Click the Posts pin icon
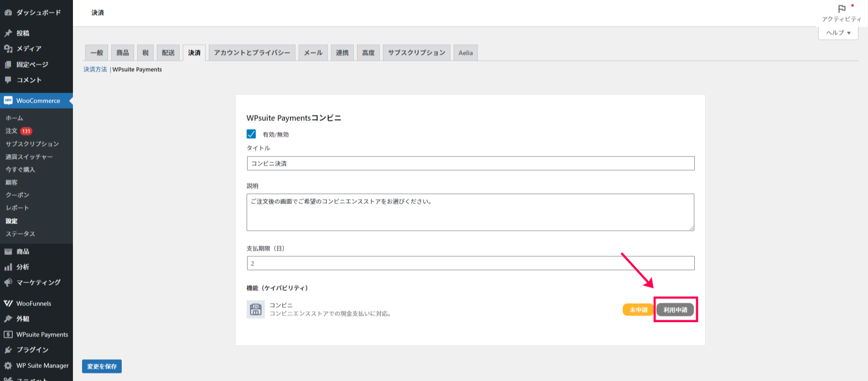This screenshot has height=381, width=868. pos(8,33)
